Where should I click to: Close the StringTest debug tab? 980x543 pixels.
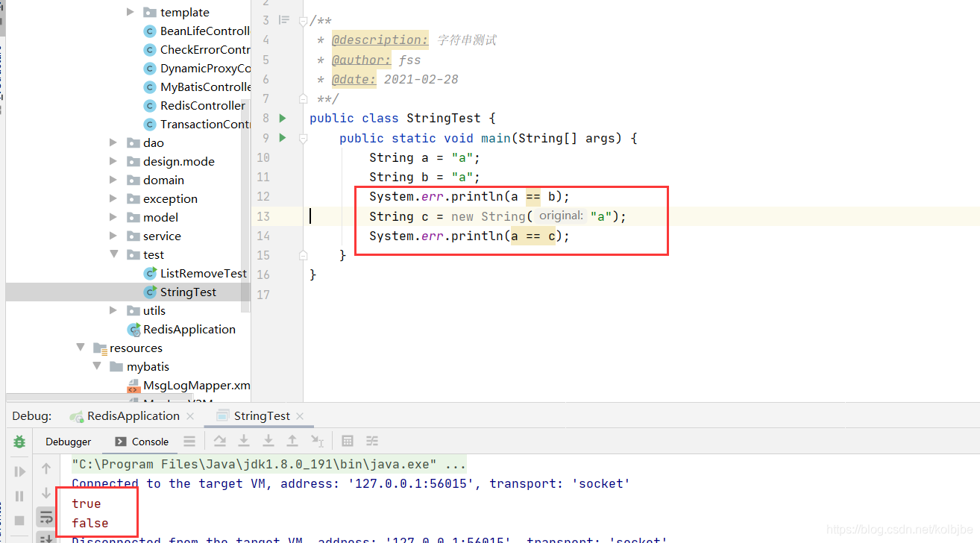click(x=300, y=416)
